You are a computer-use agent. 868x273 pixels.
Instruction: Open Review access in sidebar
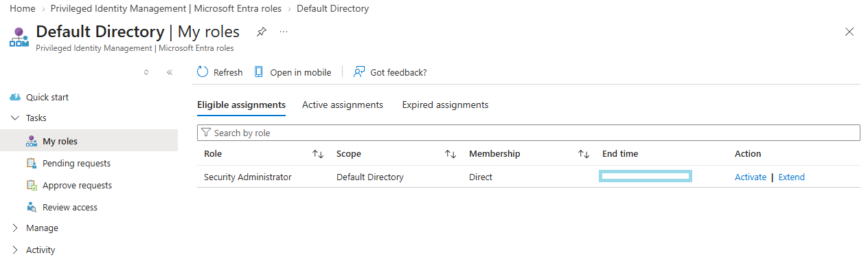coord(70,207)
